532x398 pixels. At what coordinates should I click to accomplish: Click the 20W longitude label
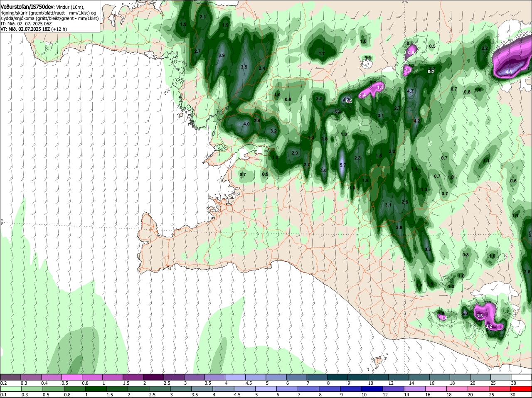pos(405,2)
